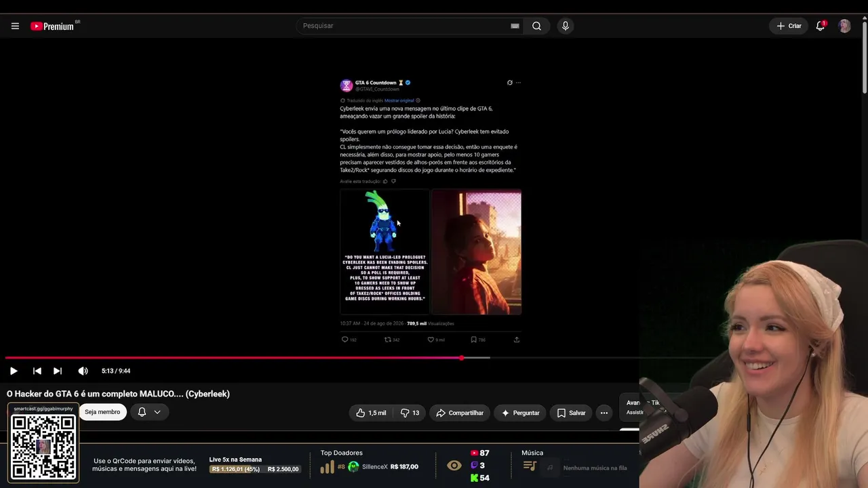Click the 789,5 mil Visualizações count
The height and width of the screenshot is (488, 868).
pos(431,324)
